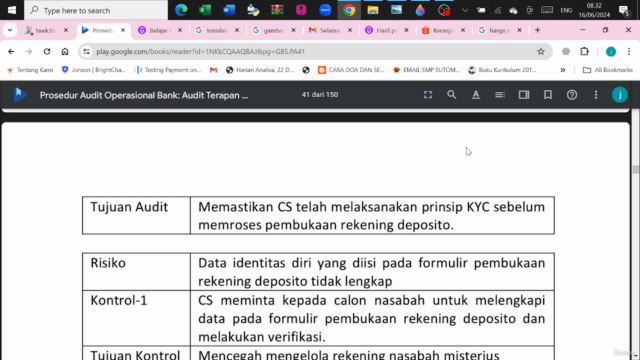This screenshot has height=360, width=640.
Task: Open the Harian Analisa bookmark
Action: 260,70
